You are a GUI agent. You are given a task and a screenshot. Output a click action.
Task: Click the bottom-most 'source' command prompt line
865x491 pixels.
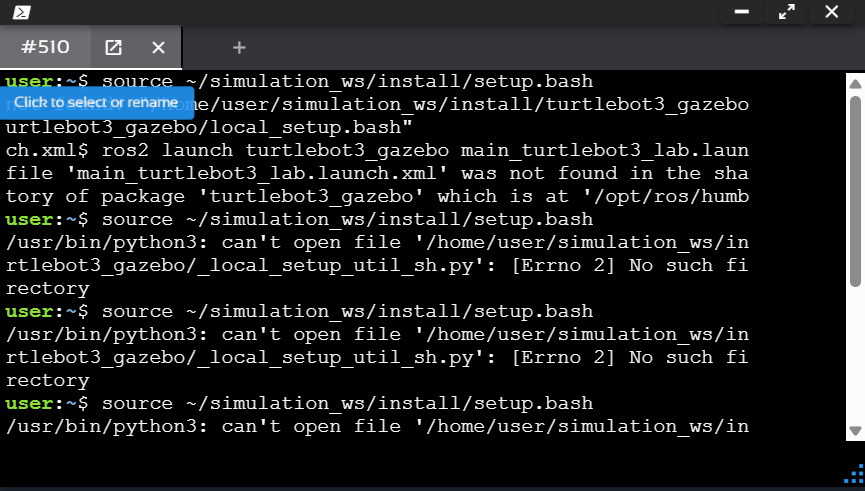coord(300,403)
